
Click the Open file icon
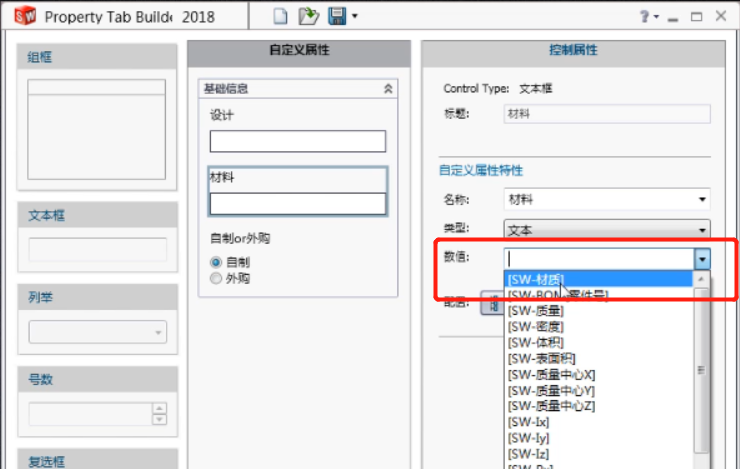coord(309,16)
